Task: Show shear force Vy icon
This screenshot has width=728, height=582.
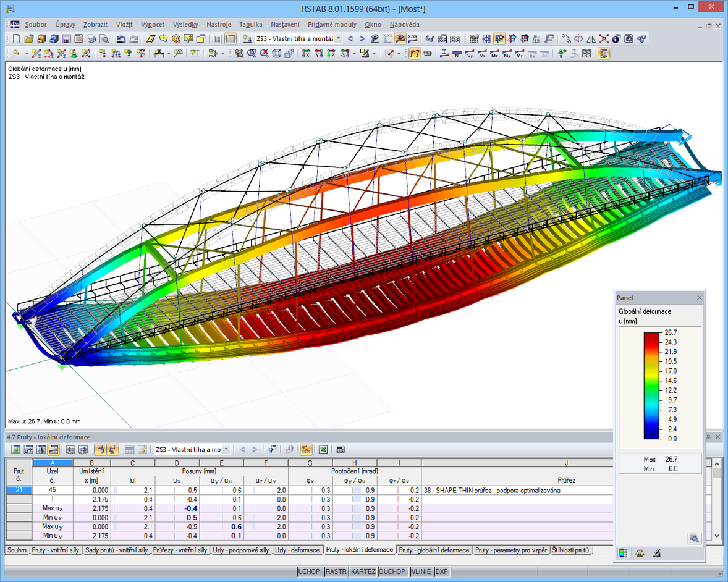Action: tap(470, 53)
